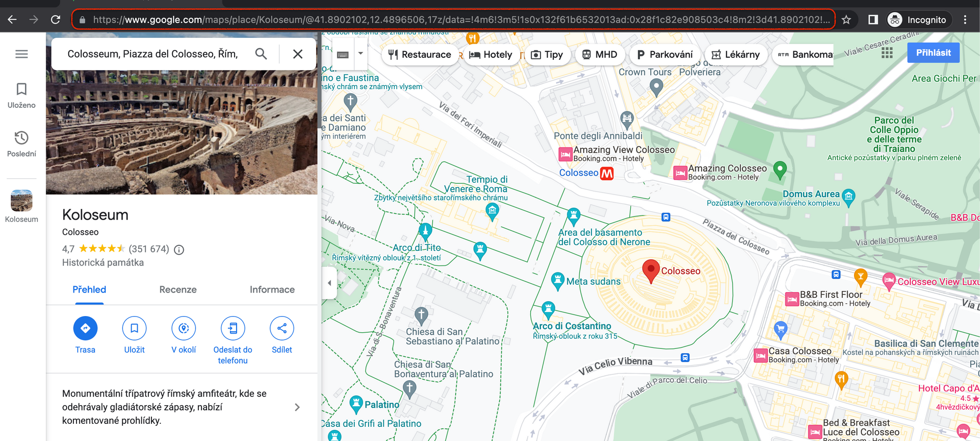Viewport: 980px width, 441px height.
Task: Click the Colosseo View Luxury hotel pin
Action: 889,282
